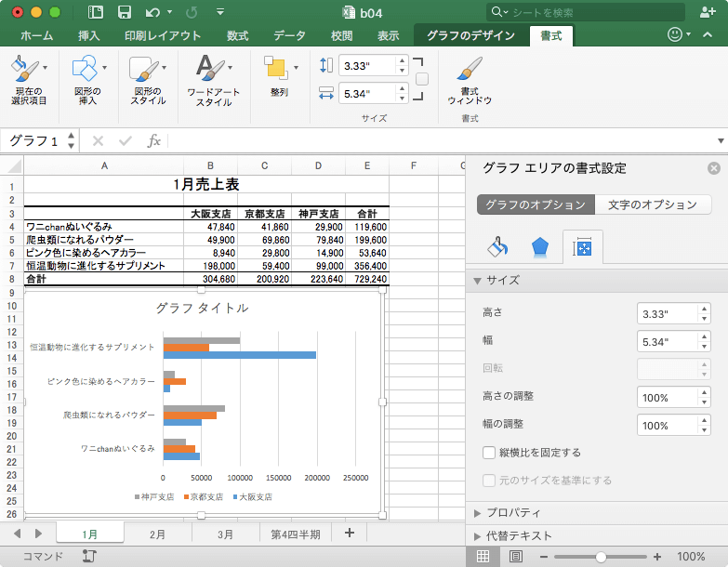Click ribbon width field 5.34"
Image resolution: width=728 pixels, height=567 pixels.
click(x=367, y=94)
